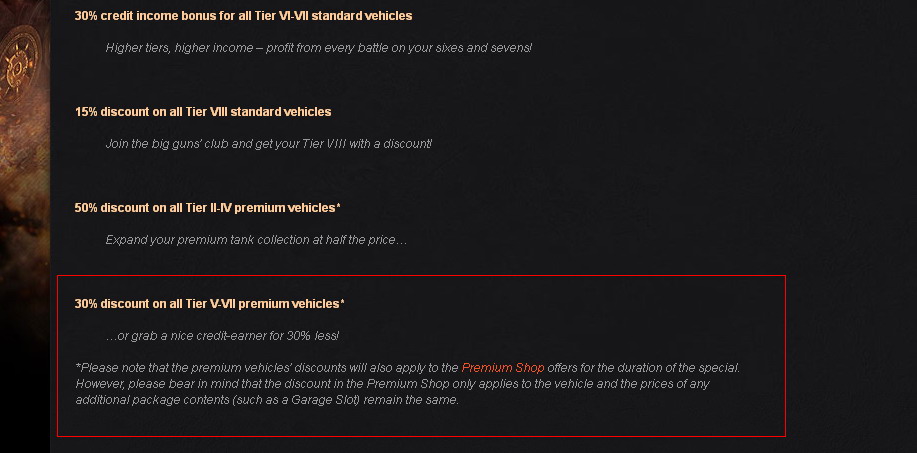Click the 'additional package contents' footnote line
This screenshot has height=453, width=917.
pyautogui.click(x=266, y=400)
